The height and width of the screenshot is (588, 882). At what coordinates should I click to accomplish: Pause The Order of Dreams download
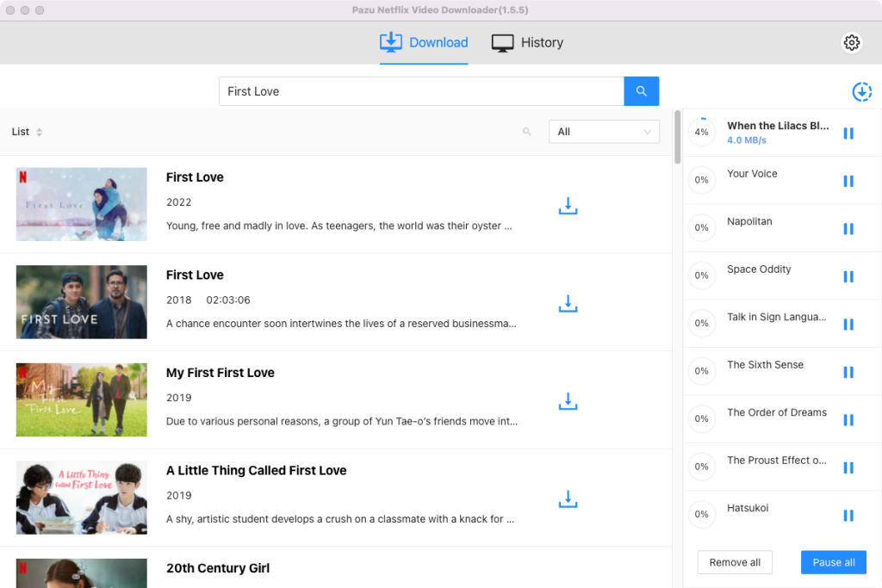tap(848, 420)
